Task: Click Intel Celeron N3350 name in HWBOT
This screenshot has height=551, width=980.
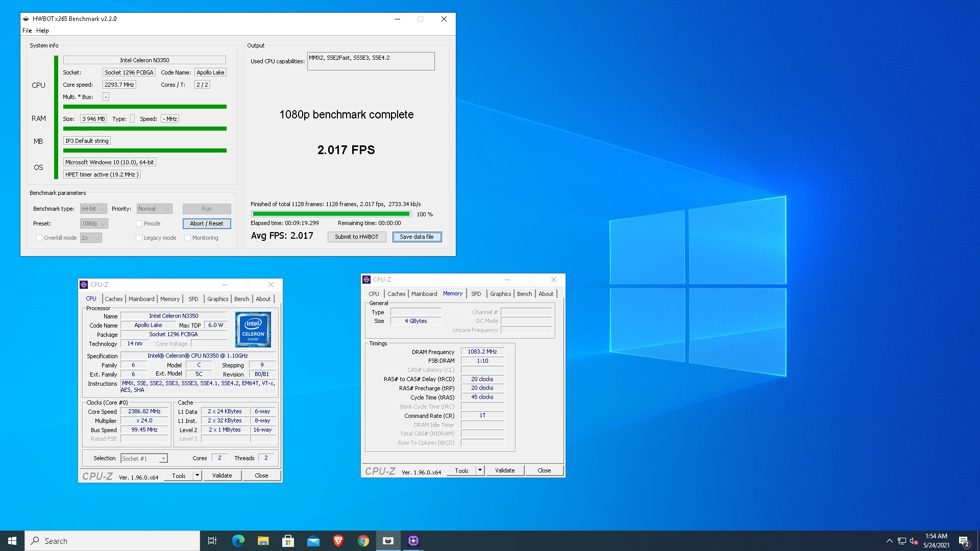Action: [144, 60]
